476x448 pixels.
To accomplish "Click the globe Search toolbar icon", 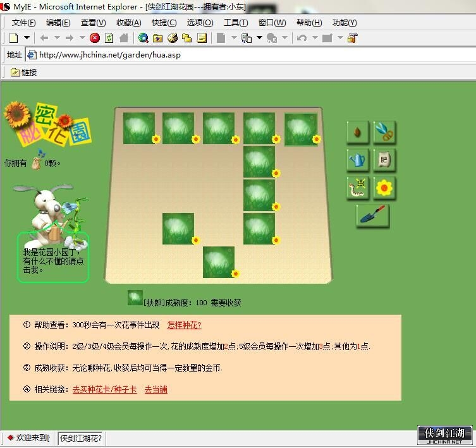I will (x=143, y=38).
